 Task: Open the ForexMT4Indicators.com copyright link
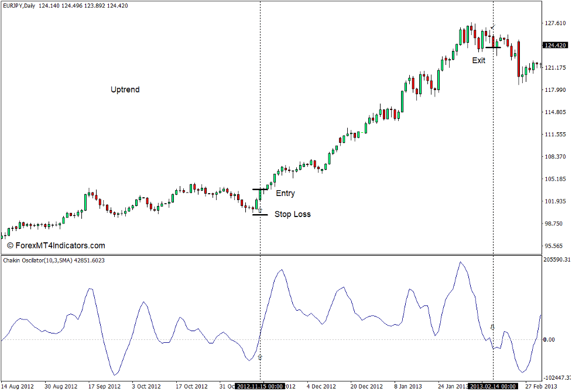(x=56, y=245)
